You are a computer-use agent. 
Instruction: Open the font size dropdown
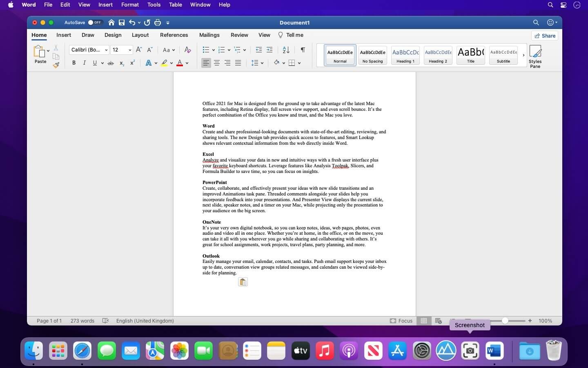(x=130, y=50)
